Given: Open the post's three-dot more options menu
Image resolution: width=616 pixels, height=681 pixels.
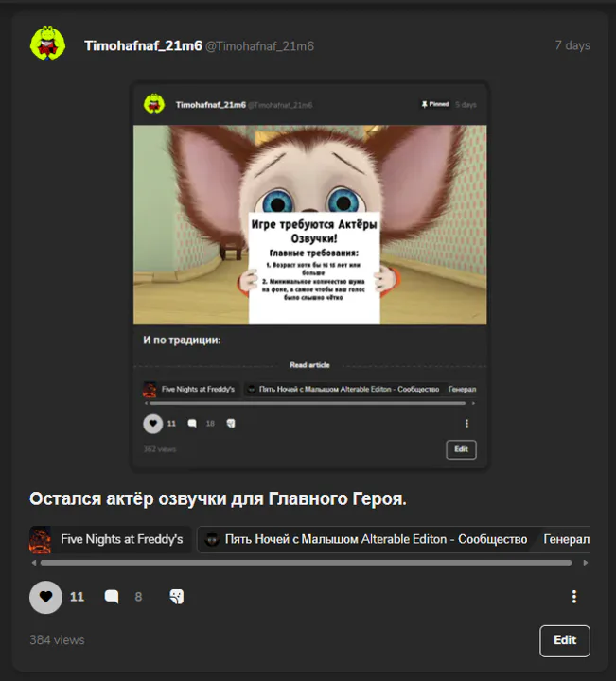Looking at the screenshot, I should coord(573,597).
